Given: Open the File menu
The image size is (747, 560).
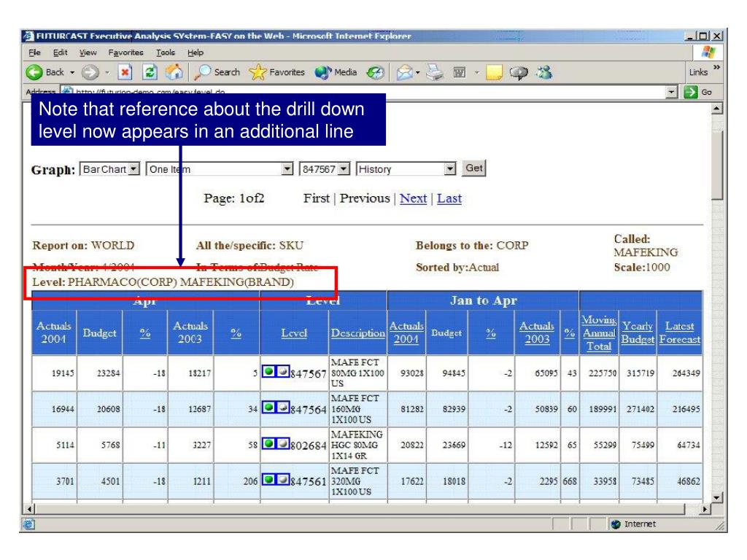Looking at the screenshot, I should (35, 52).
